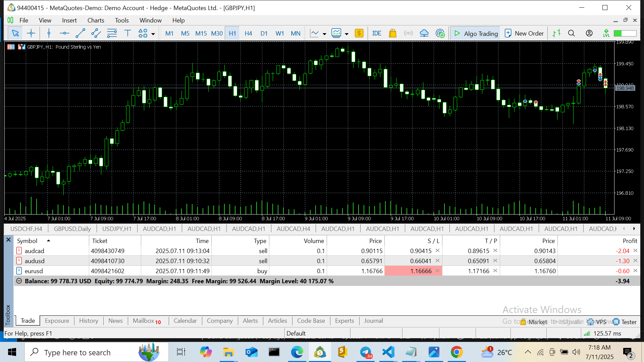Open the bottom VPS button
Screen dimensions: 644x362
[597, 322]
